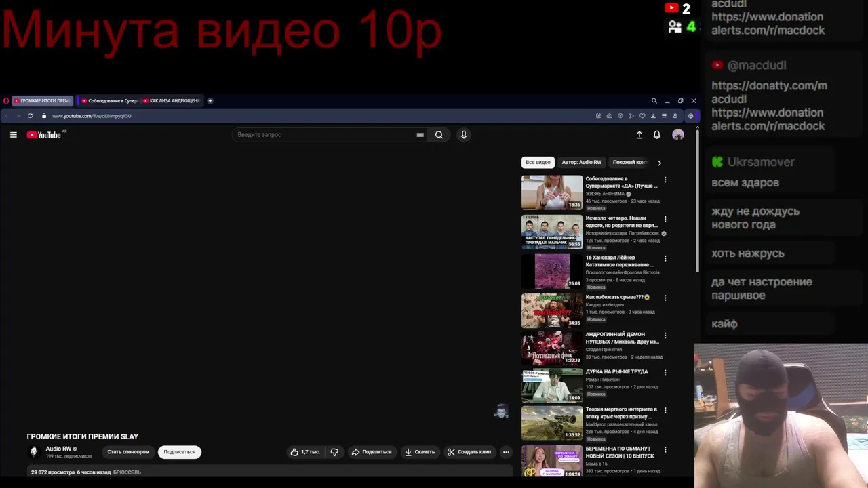The height and width of the screenshot is (488, 868).
Task: Open options for 'Исчезло четверо' video
Action: (x=665, y=219)
